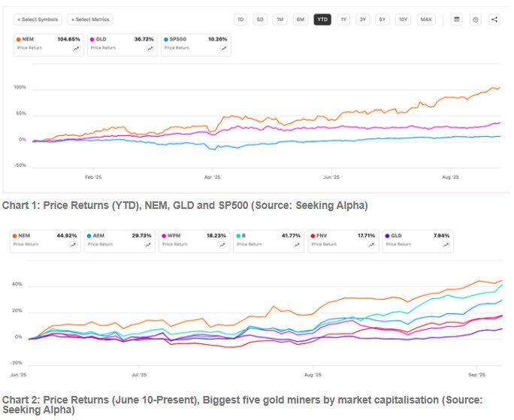The height and width of the screenshot is (420, 514).
Task: Choose the MAX time range
Action: tap(426, 20)
